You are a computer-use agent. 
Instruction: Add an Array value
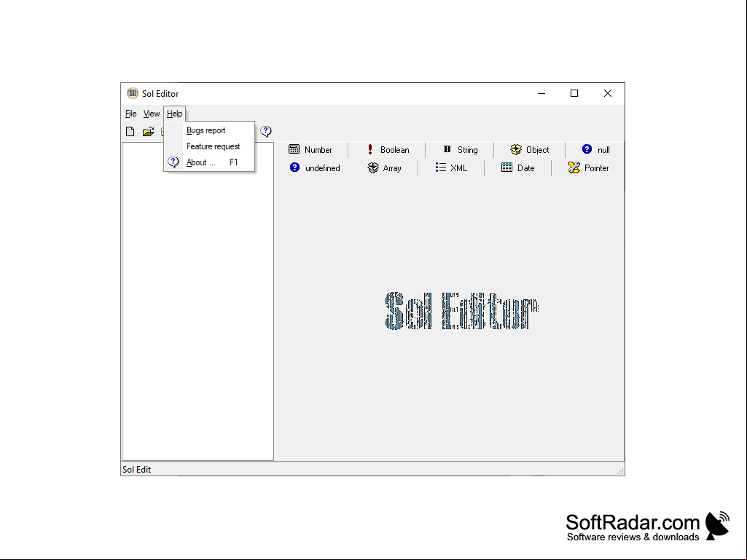(384, 167)
